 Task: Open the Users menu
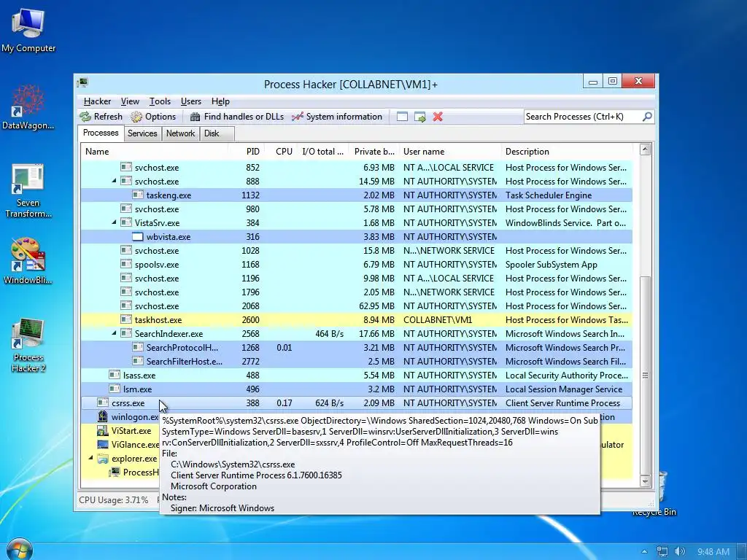click(x=190, y=101)
